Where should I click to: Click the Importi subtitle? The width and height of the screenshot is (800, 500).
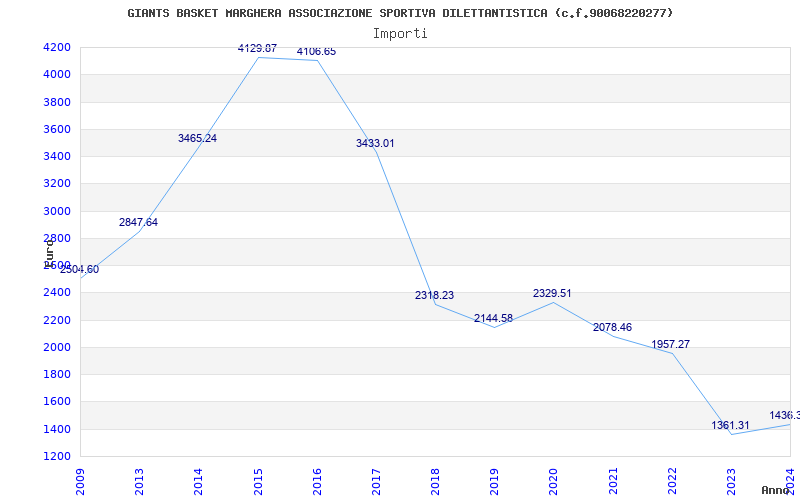pyautogui.click(x=400, y=34)
